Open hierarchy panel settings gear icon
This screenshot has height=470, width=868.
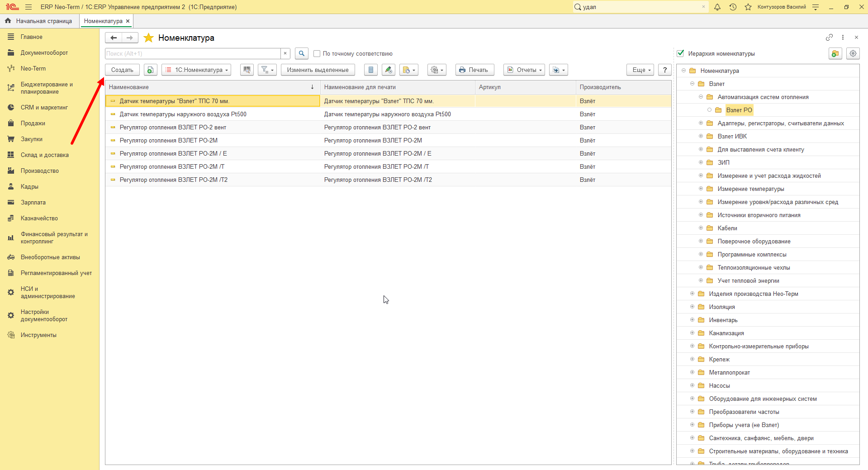853,53
